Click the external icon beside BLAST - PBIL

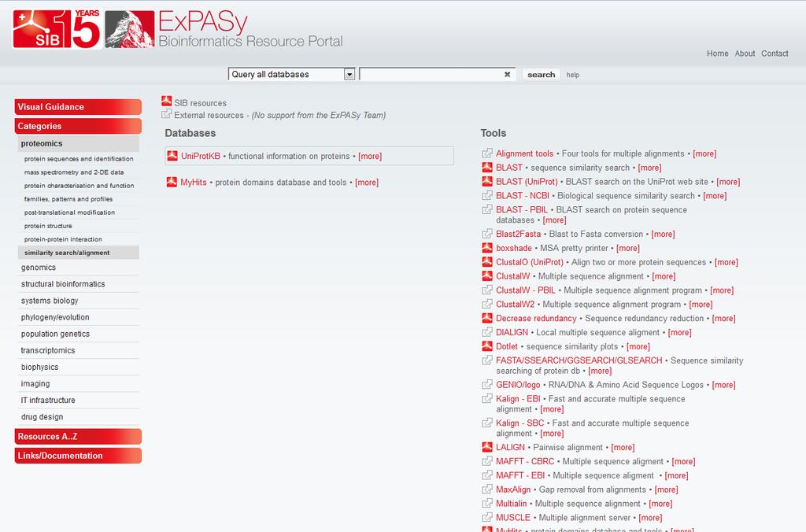pyautogui.click(x=486, y=209)
